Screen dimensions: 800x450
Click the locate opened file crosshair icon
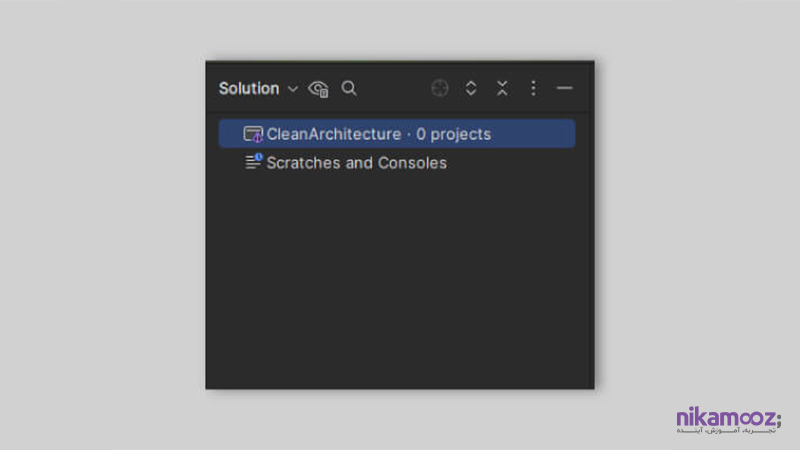click(x=440, y=88)
